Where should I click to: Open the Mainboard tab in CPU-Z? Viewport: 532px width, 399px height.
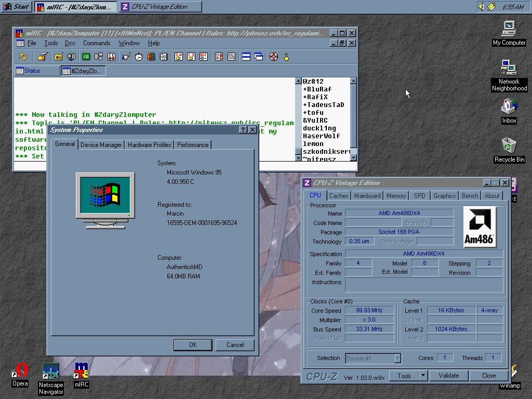pos(367,196)
